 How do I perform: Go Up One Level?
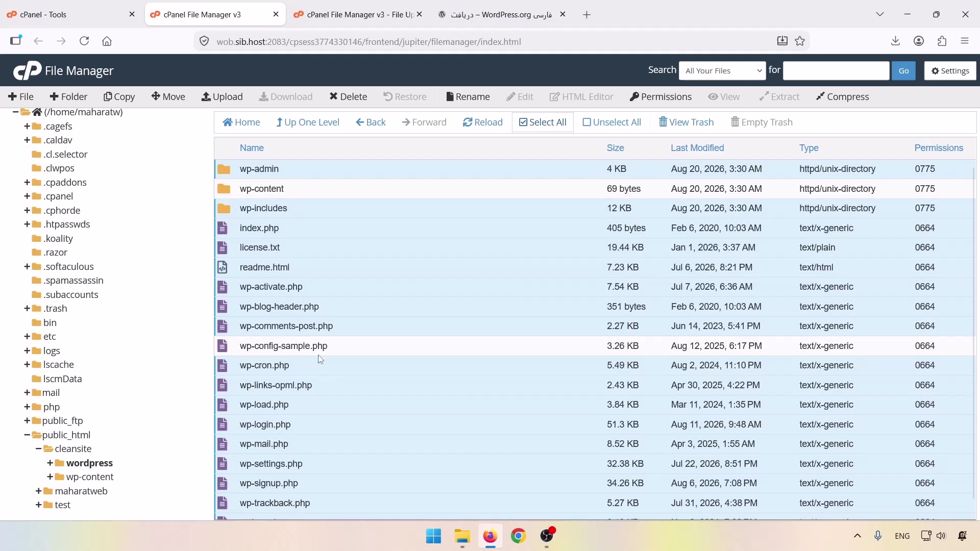point(308,122)
